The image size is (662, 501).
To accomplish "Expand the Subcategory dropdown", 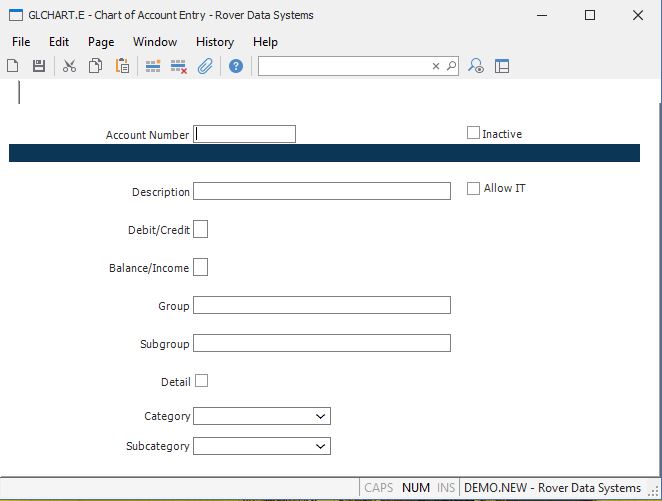I will coord(320,446).
